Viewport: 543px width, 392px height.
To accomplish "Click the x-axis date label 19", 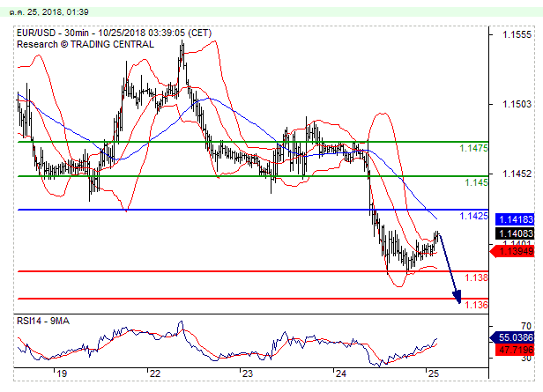I will tap(62, 374).
